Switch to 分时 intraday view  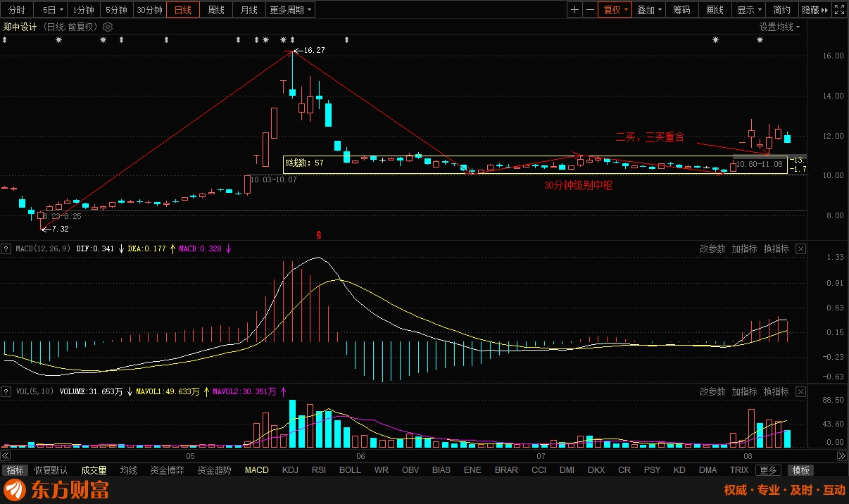pyautogui.click(x=17, y=10)
